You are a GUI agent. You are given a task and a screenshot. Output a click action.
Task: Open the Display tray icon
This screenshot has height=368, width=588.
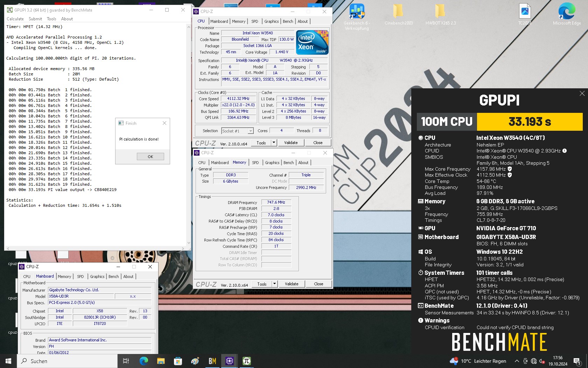coord(525,361)
